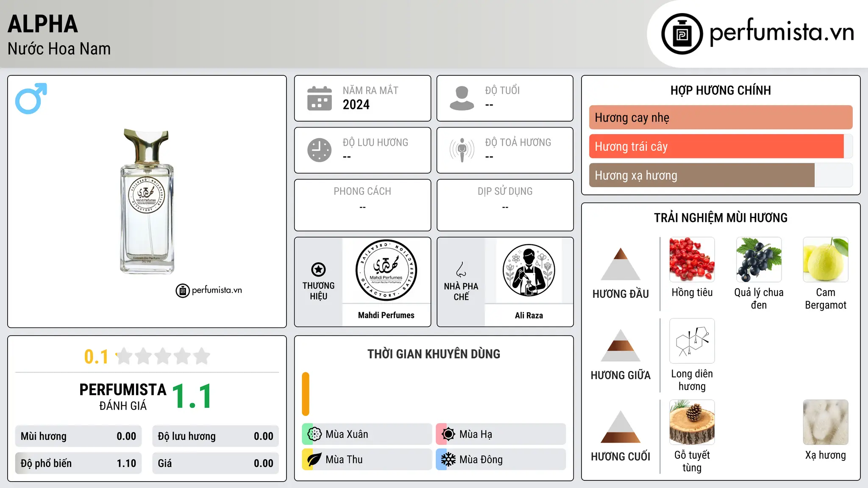Image resolution: width=868 pixels, height=488 pixels.
Task: Click the person icon beside Độ tuổi
Action: [462, 98]
